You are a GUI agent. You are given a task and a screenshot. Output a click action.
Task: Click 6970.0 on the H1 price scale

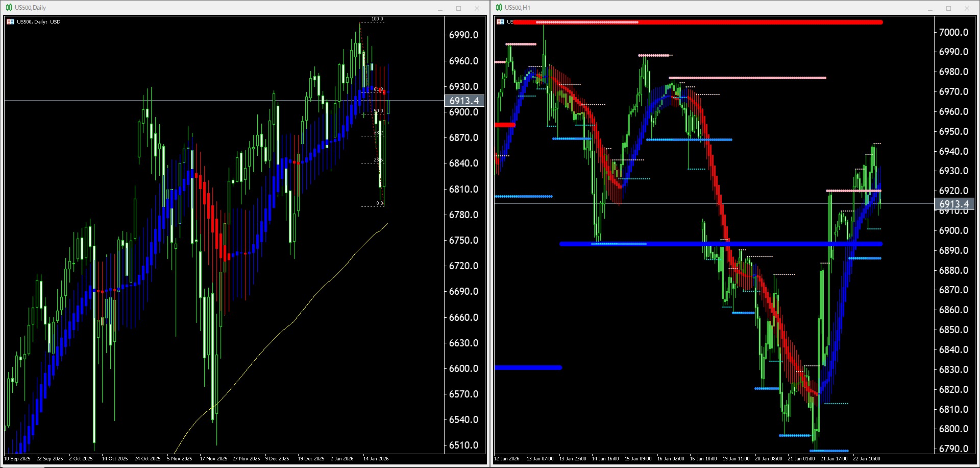coord(954,91)
